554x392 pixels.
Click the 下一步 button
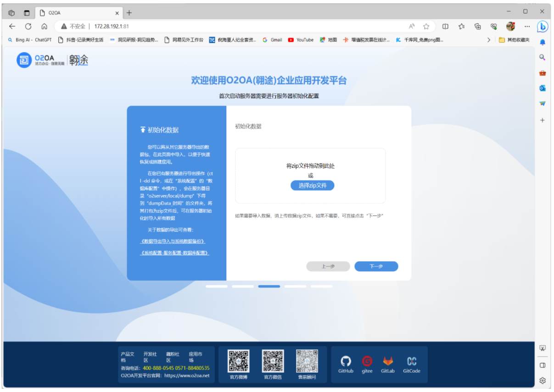click(376, 266)
